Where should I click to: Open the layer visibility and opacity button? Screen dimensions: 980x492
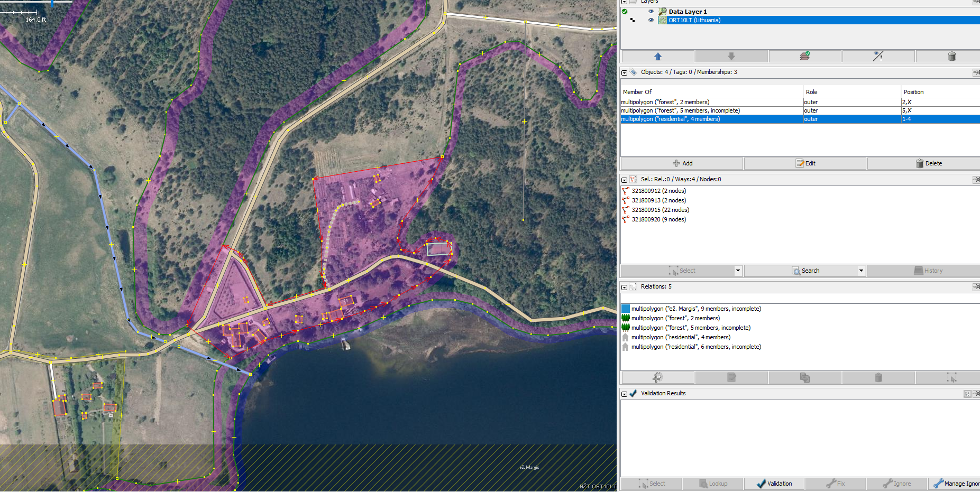pyautogui.click(x=878, y=56)
